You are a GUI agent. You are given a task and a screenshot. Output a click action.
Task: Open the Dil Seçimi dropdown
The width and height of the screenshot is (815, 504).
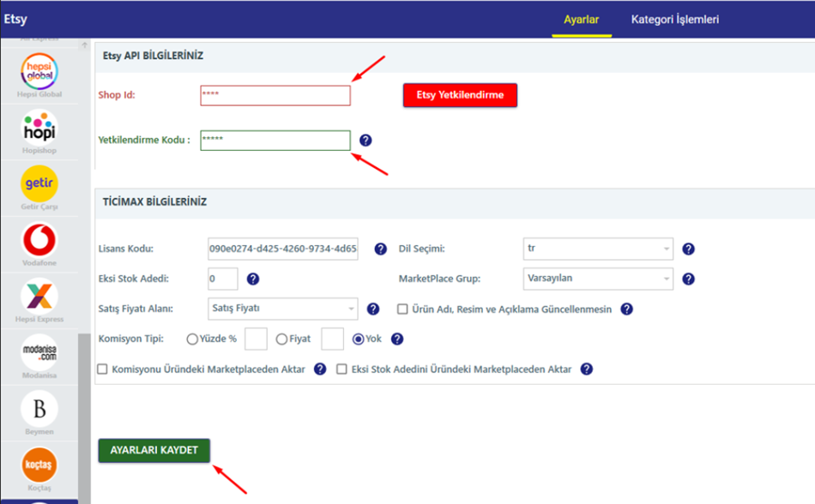coord(598,249)
